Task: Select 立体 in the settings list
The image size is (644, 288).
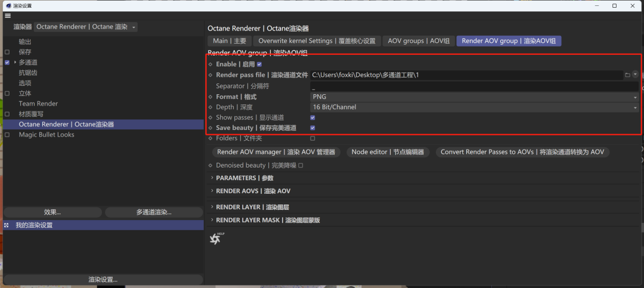Action: 25,93
